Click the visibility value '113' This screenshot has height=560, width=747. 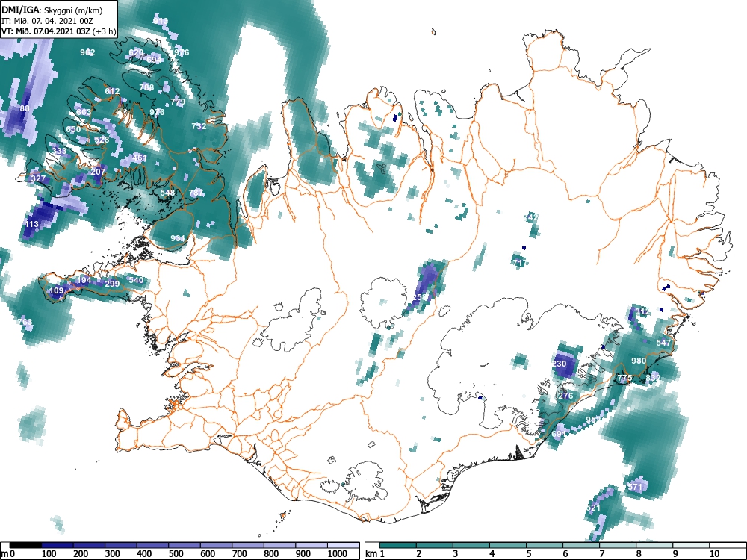32,224
